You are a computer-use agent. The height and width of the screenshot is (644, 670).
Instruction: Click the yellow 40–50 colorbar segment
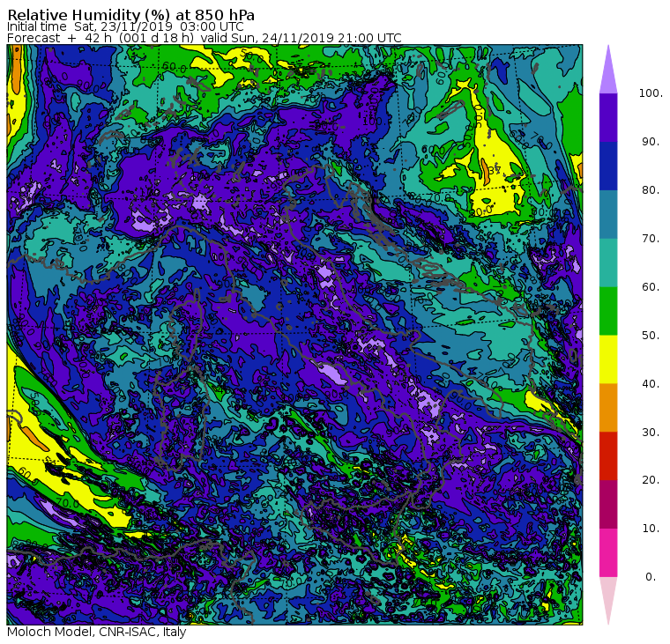pos(608,359)
